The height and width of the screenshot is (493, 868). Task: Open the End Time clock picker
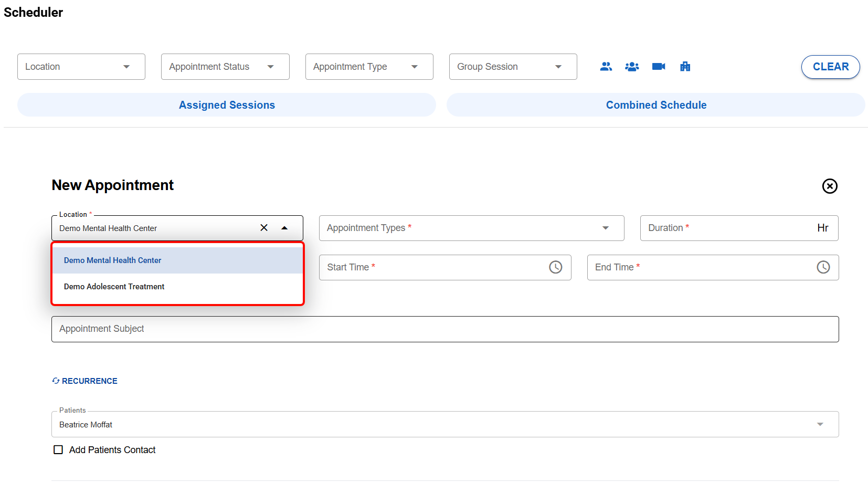pyautogui.click(x=823, y=267)
